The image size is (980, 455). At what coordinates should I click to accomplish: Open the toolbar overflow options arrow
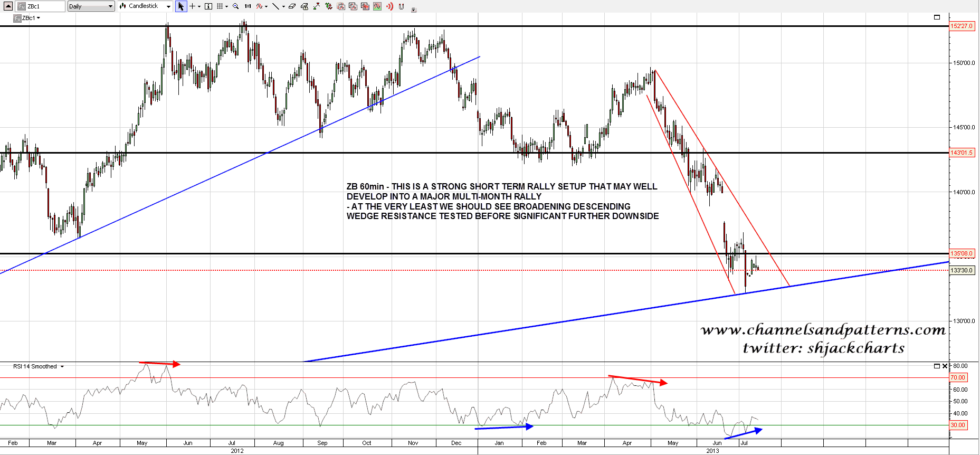(x=414, y=10)
